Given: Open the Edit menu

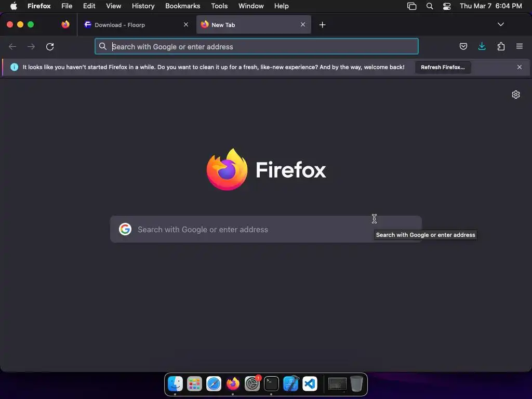Looking at the screenshot, I should [x=89, y=6].
